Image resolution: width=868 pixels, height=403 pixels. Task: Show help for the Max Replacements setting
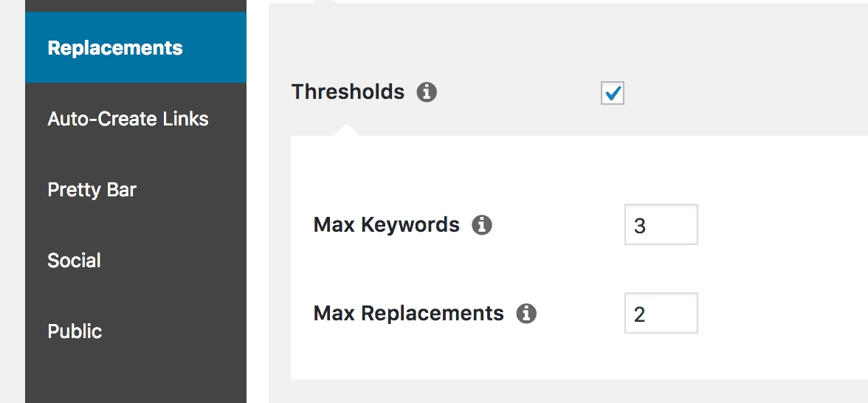pos(526,313)
